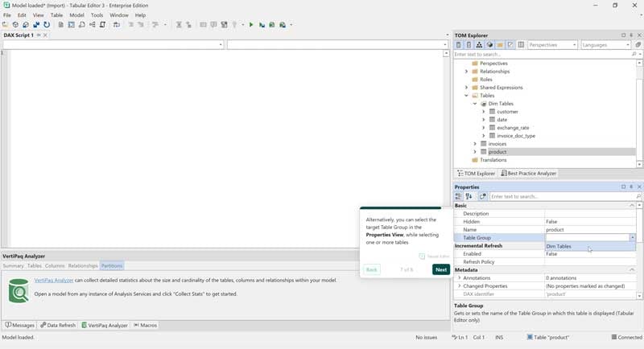Toggle display folders icon in TOM Explorer
Screen dimensions: 644x349
click(500, 45)
